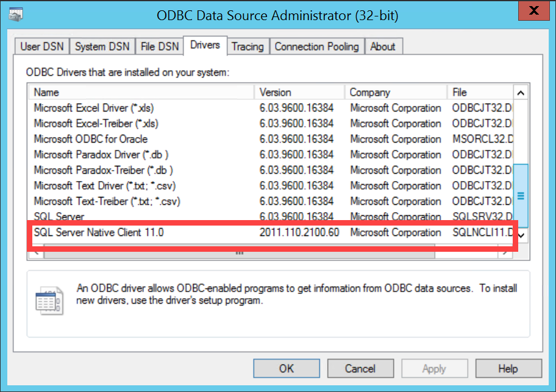Open the System DSN tab
This screenshot has height=392, width=556.
point(102,46)
